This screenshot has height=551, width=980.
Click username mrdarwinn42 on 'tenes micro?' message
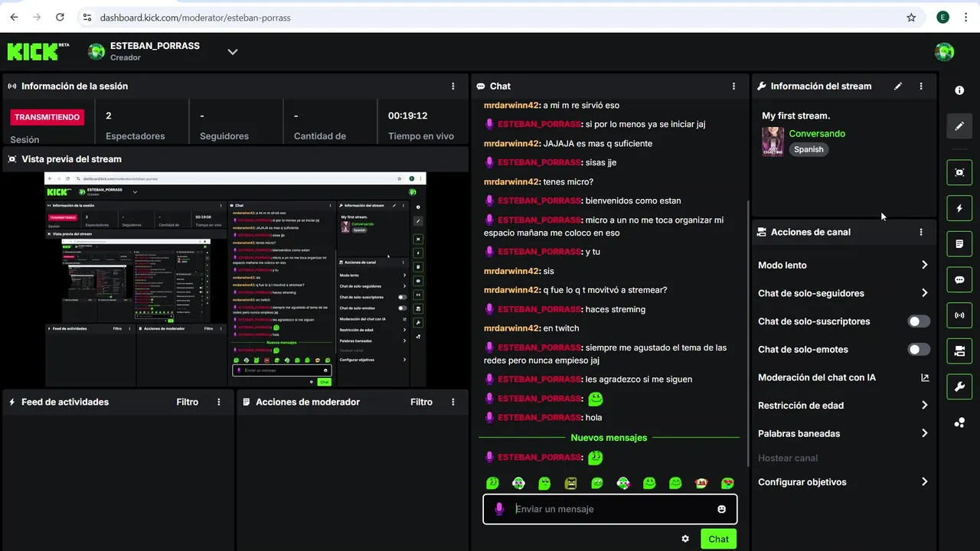tap(512, 181)
